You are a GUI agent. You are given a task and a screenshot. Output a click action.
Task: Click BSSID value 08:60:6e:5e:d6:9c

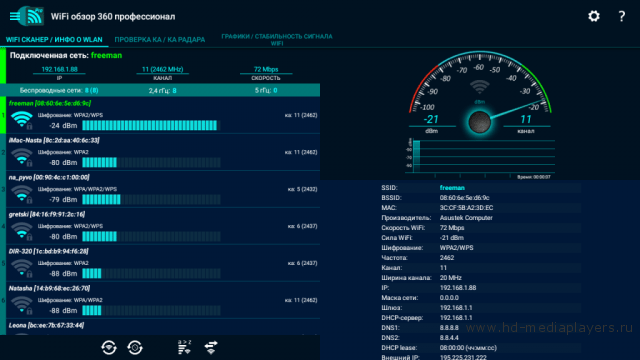(464, 198)
